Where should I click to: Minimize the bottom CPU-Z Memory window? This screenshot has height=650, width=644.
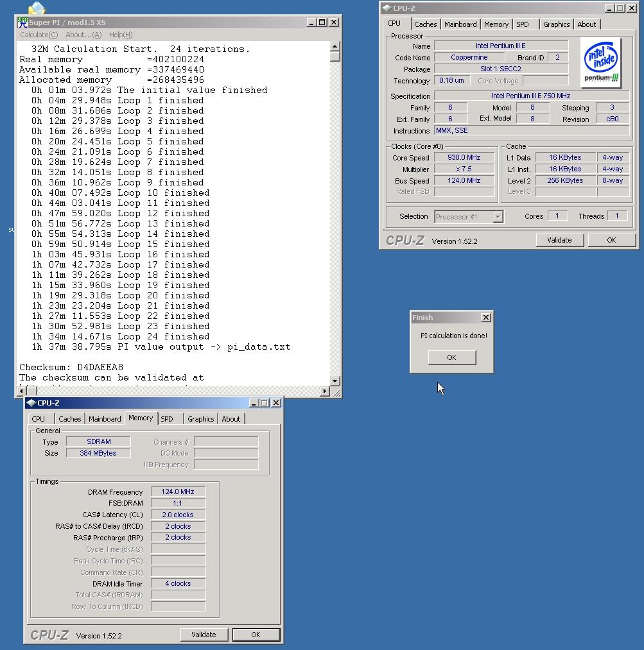coord(254,402)
